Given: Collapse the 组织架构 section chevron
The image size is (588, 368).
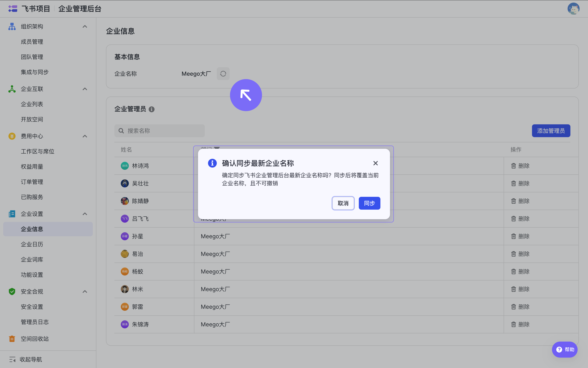Looking at the screenshot, I should 85,27.
